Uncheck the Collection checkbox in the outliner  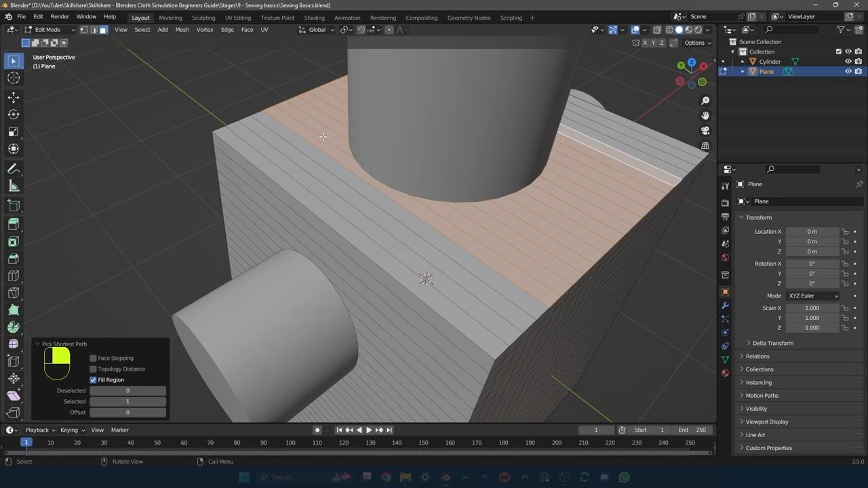click(839, 51)
